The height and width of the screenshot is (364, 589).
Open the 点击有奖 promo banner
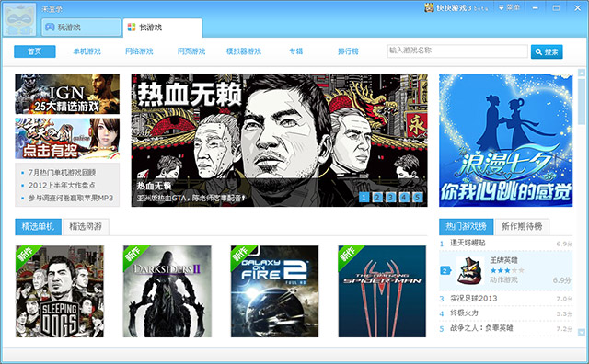click(67, 139)
